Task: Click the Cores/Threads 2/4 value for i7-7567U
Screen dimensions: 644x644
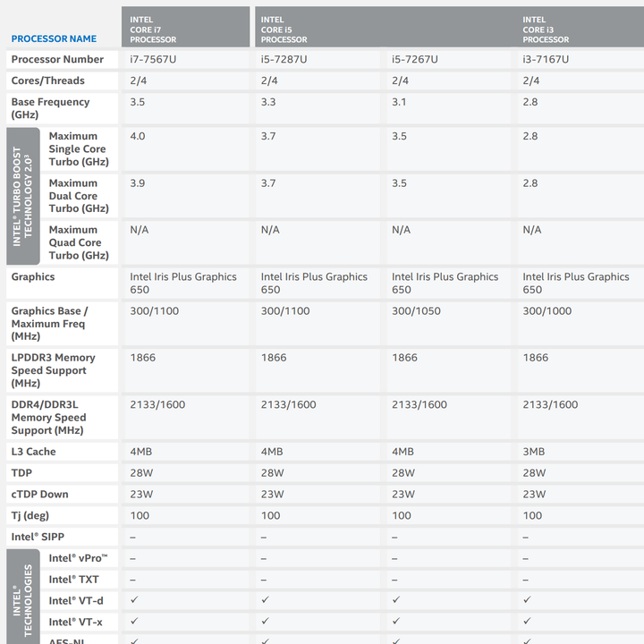Action: coord(139,80)
